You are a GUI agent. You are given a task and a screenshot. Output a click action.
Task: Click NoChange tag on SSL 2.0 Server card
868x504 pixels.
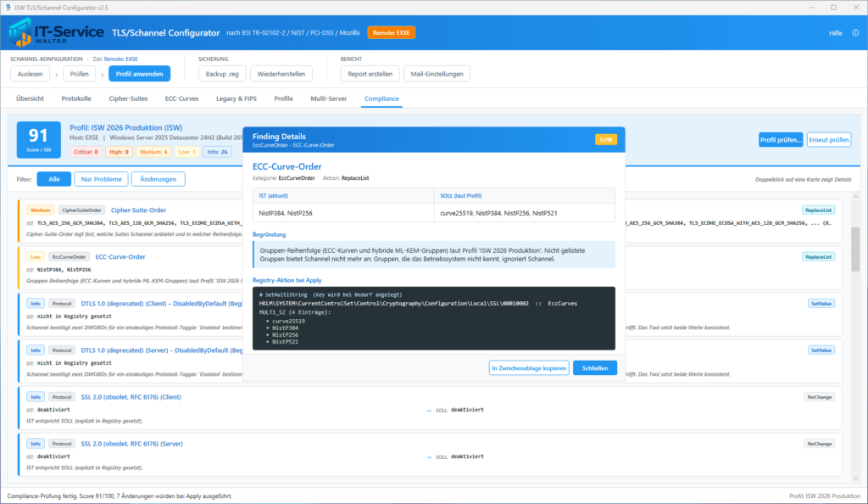click(820, 444)
